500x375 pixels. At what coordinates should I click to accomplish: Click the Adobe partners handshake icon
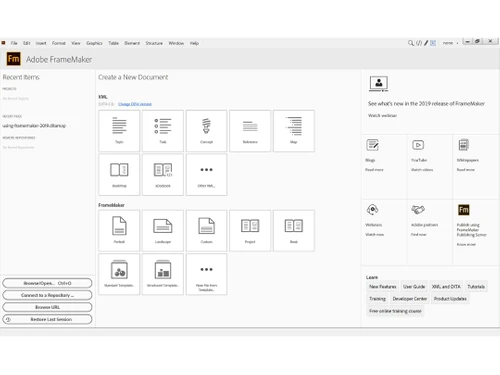coord(418,210)
